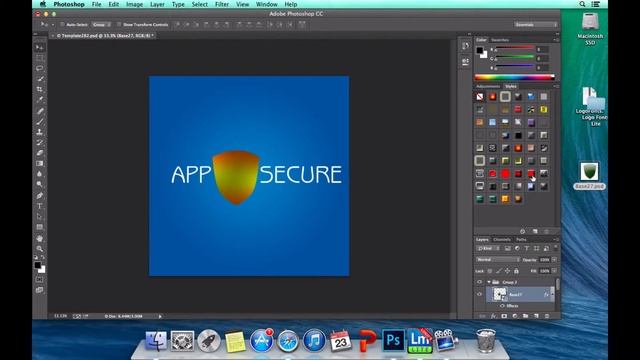The width and height of the screenshot is (640, 360).
Task: Open the layer filter Kind dropdown
Action: pyautogui.click(x=488, y=249)
